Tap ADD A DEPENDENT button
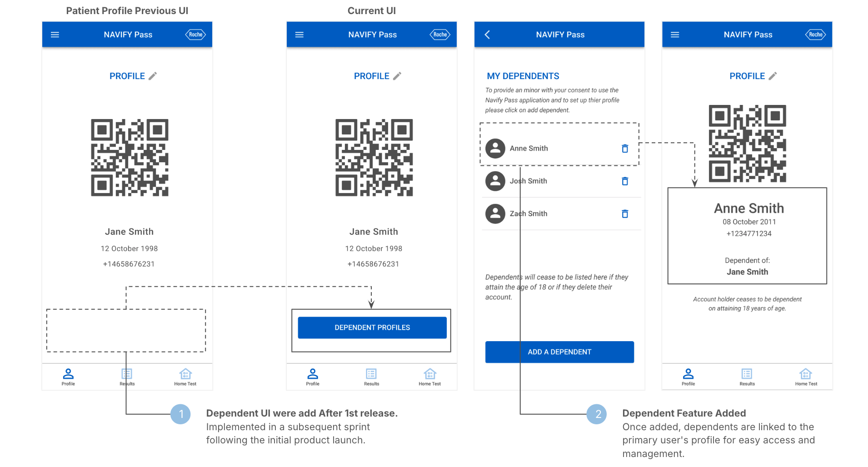The image size is (868, 467). (x=559, y=352)
